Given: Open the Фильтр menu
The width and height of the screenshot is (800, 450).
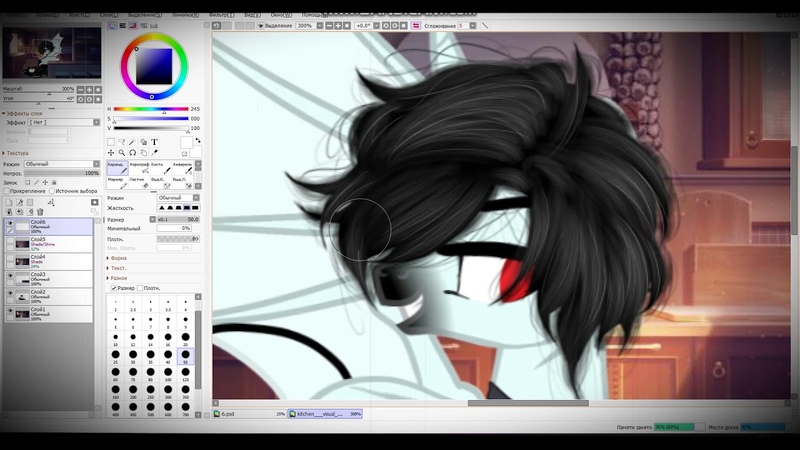Looking at the screenshot, I should pos(221,15).
